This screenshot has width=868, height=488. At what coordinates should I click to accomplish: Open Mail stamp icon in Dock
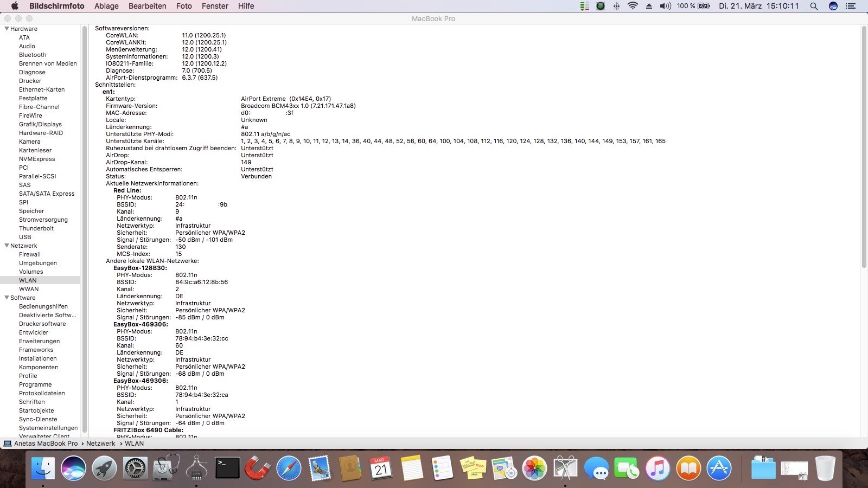pyautogui.click(x=320, y=467)
